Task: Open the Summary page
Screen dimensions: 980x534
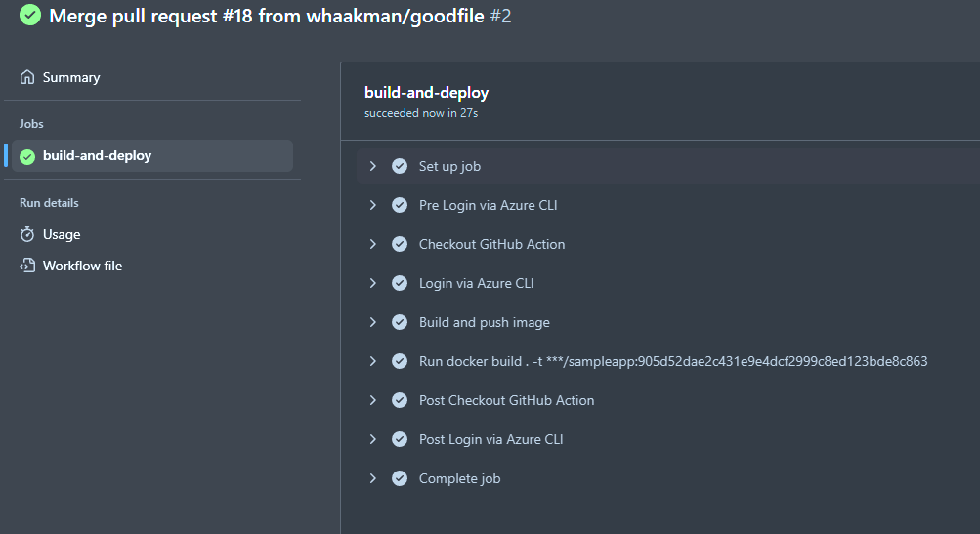Action: [x=71, y=77]
